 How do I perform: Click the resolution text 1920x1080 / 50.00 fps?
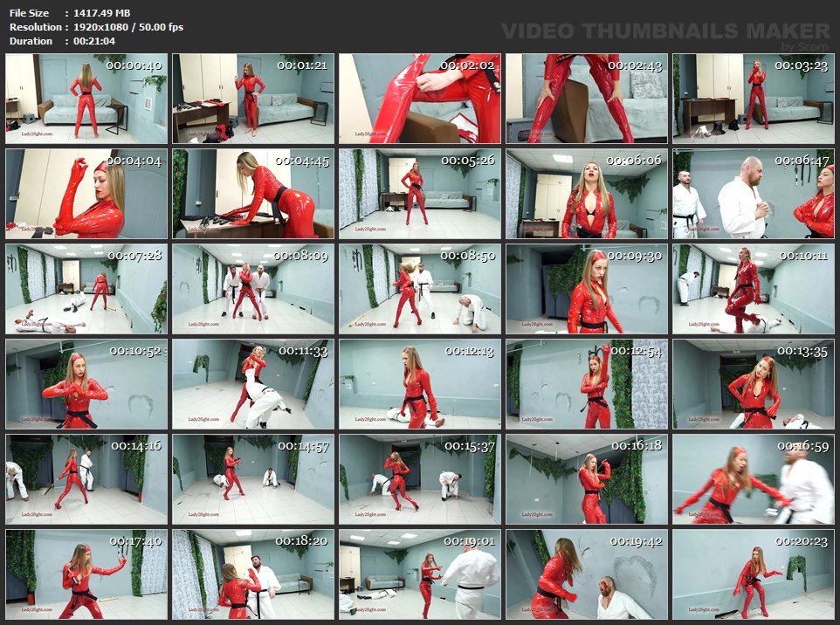(x=128, y=27)
